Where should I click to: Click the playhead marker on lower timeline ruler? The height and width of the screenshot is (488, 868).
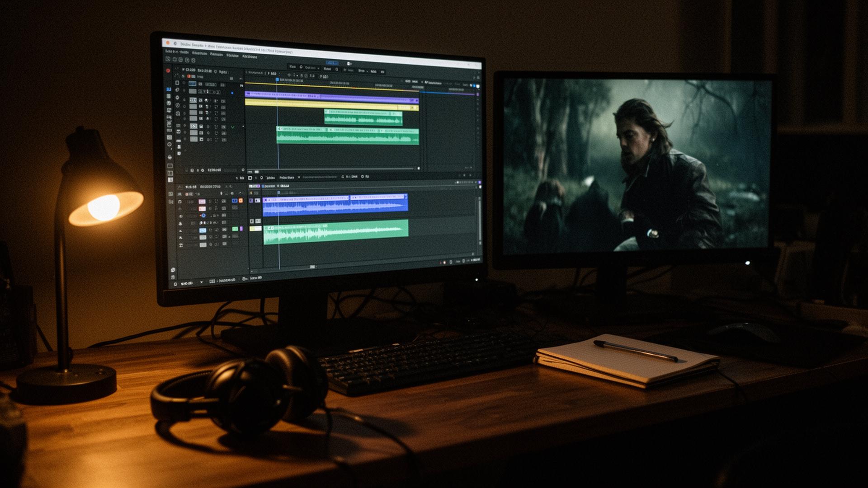coord(278,192)
